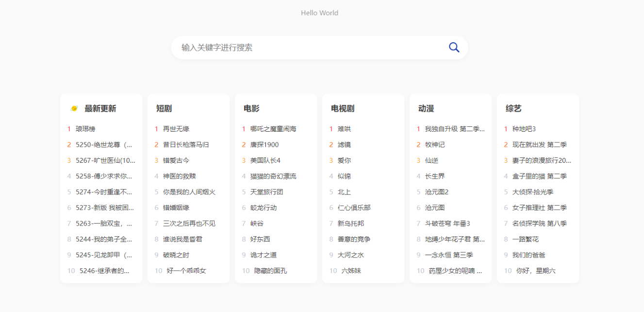Select the movie 唐探1900
The width and height of the screenshot is (644, 312).
[x=264, y=144]
